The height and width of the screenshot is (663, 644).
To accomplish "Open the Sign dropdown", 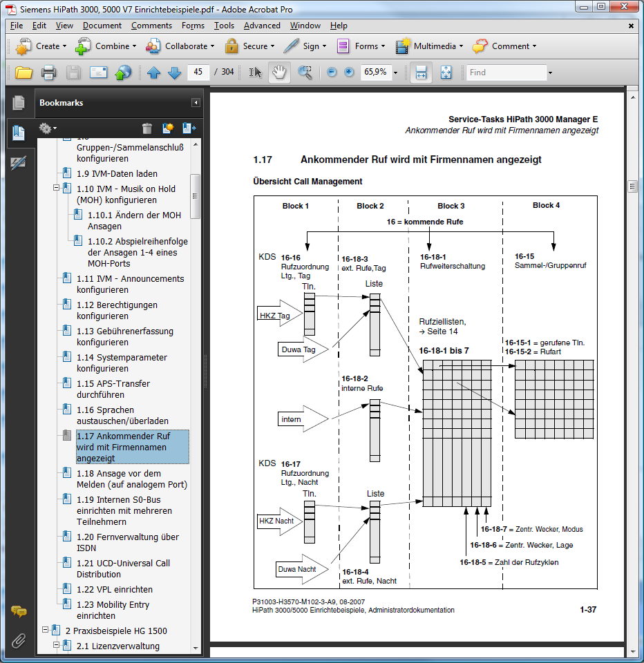I will 305,46.
